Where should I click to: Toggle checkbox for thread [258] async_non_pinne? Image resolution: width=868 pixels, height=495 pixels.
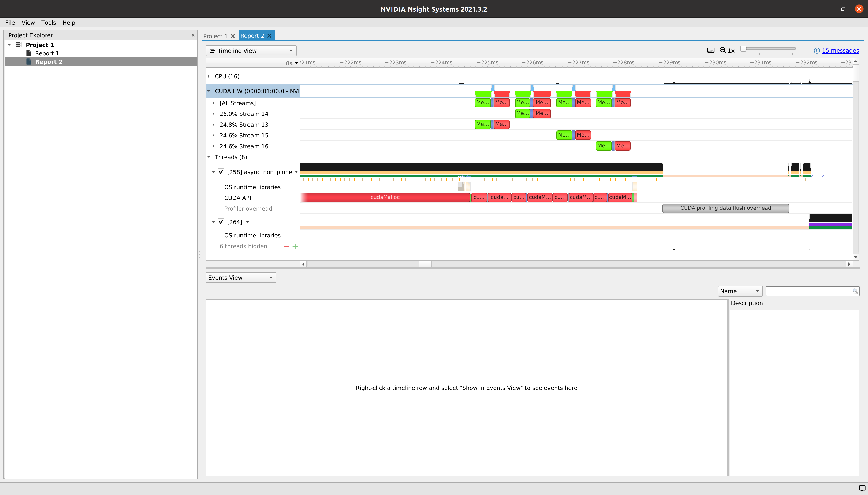221,172
